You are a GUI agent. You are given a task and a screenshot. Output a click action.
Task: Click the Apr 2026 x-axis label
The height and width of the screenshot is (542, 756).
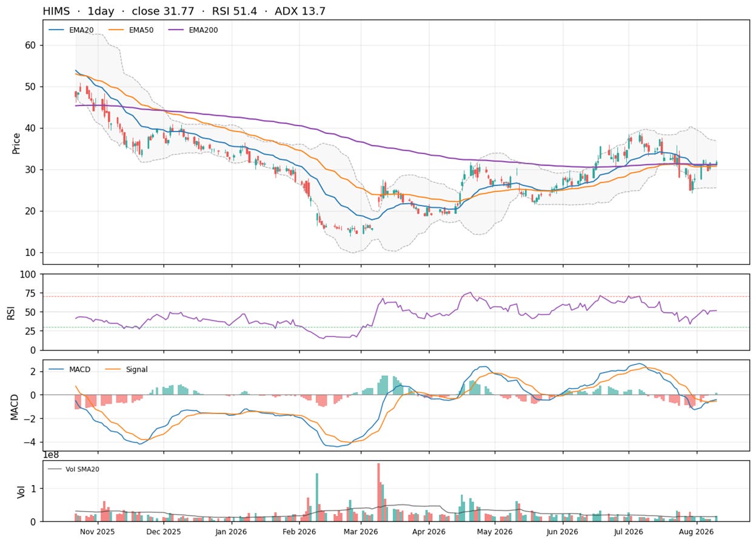tap(429, 532)
